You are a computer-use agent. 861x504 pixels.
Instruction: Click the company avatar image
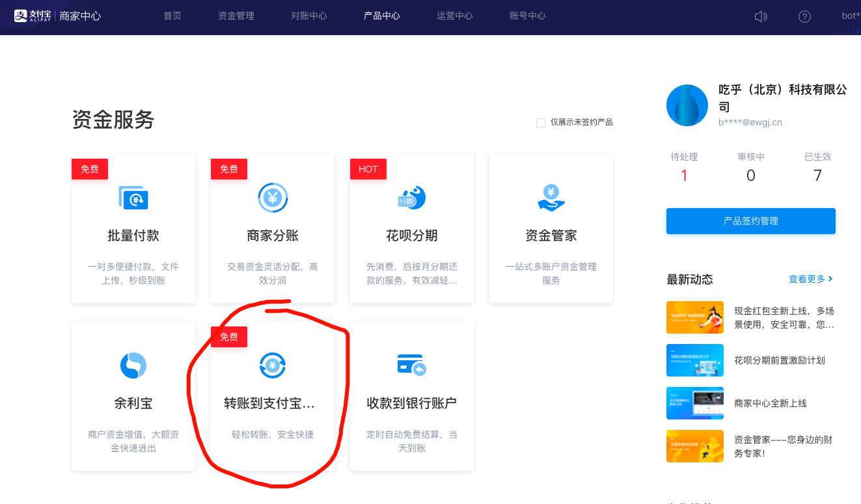(x=687, y=105)
